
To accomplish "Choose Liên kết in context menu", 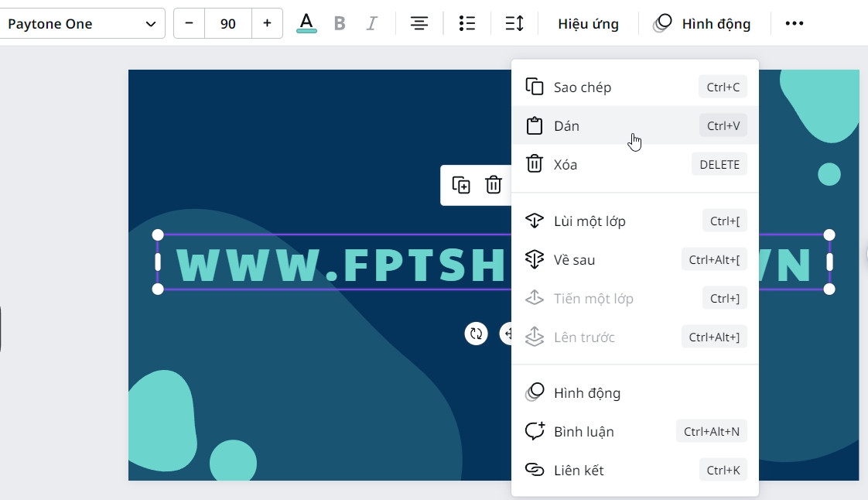I will (635, 470).
